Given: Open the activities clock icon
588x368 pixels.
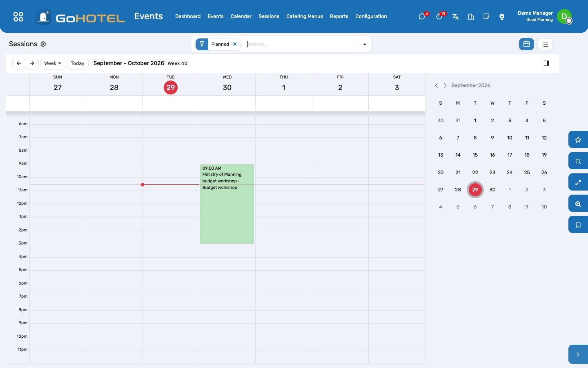Looking at the screenshot, I should [439, 16].
